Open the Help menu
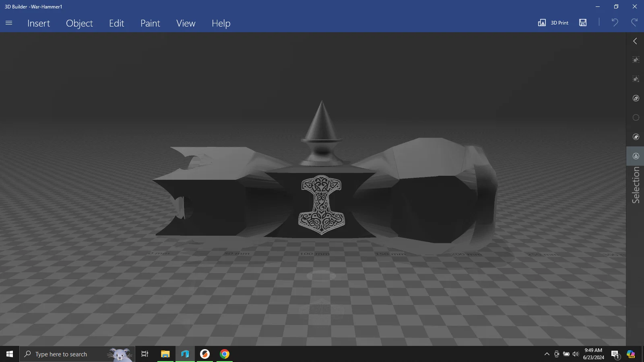Image resolution: width=644 pixels, height=362 pixels. 221,23
